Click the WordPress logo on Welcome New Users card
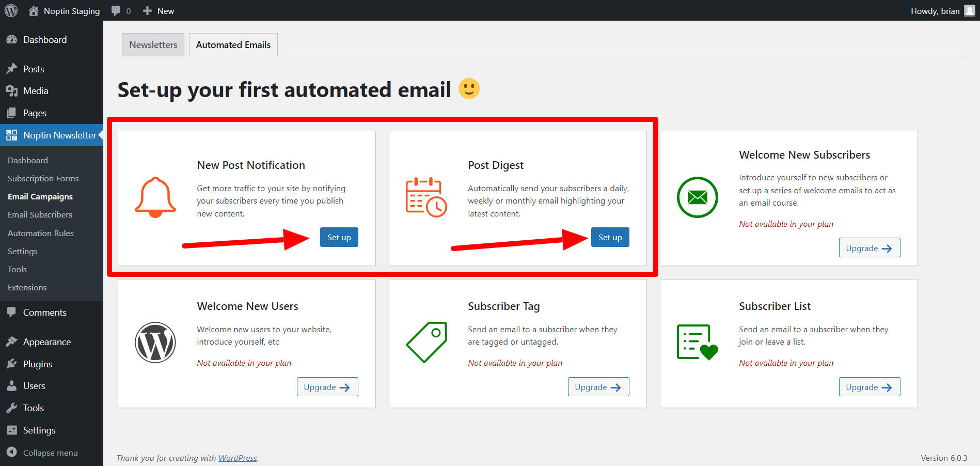The image size is (980, 466). [x=155, y=342]
